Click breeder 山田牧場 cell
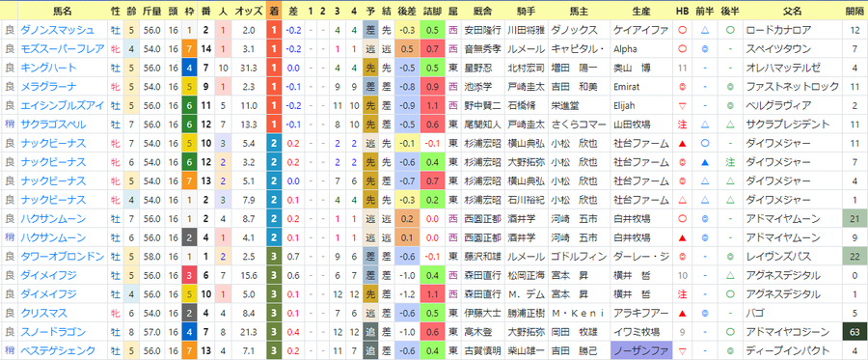 pyautogui.click(x=641, y=125)
